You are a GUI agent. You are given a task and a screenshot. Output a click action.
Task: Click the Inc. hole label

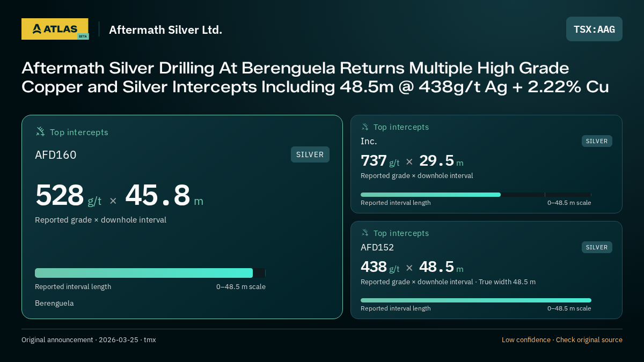click(x=369, y=142)
